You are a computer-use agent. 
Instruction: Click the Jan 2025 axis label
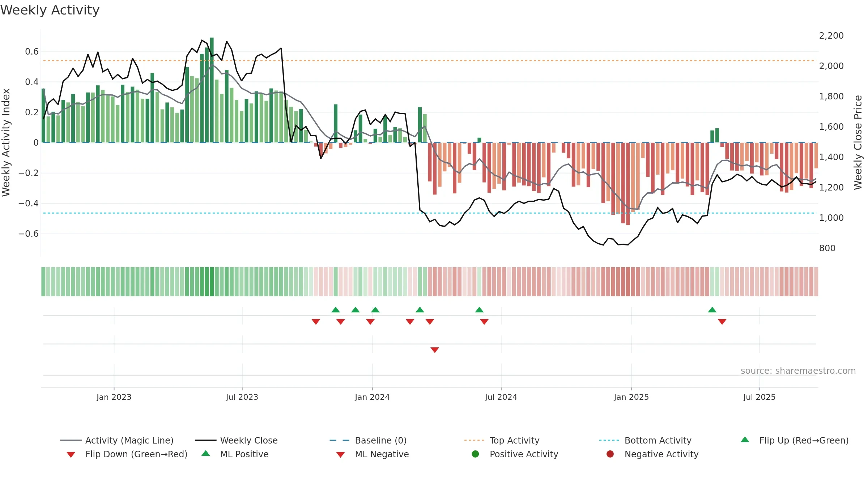tap(631, 397)
